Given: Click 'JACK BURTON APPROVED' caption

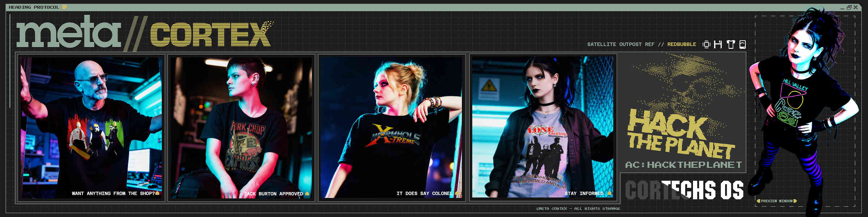Looking at the screenshot, I should 273,194.
